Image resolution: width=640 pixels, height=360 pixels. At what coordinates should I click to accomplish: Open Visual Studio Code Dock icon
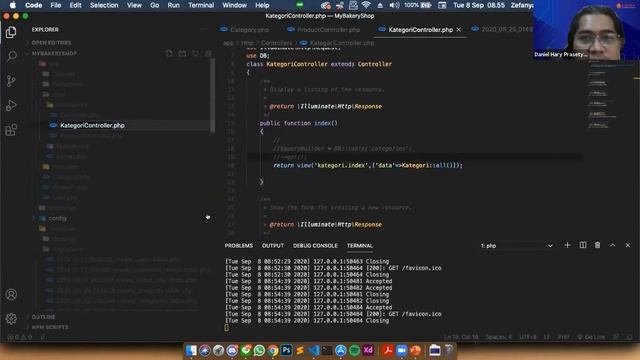(313, 350)
